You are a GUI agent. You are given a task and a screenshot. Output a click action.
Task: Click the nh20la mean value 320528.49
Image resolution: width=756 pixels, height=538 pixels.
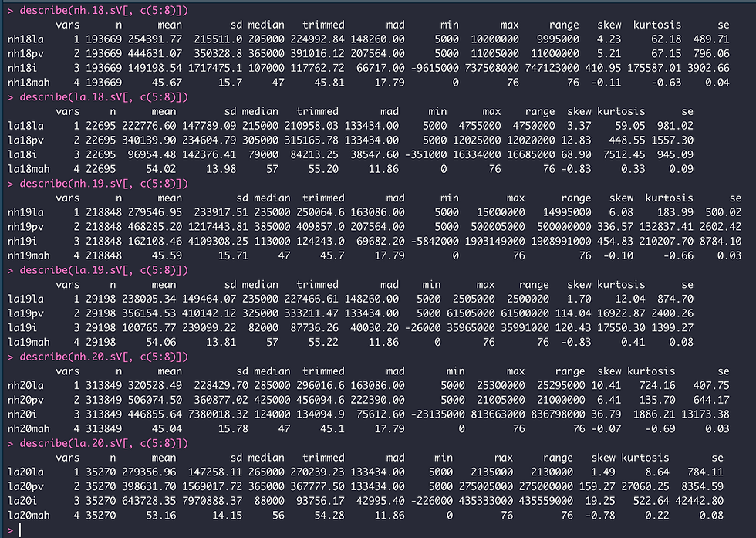[155, 385]
